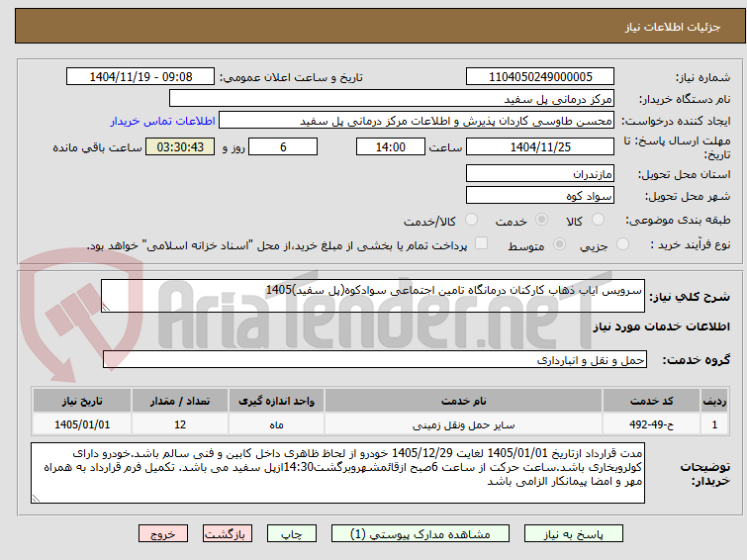This screenshot has width=747, height=560.
Task: Click the need date cell 1405/01/01
Action: (x=82, y=424)
